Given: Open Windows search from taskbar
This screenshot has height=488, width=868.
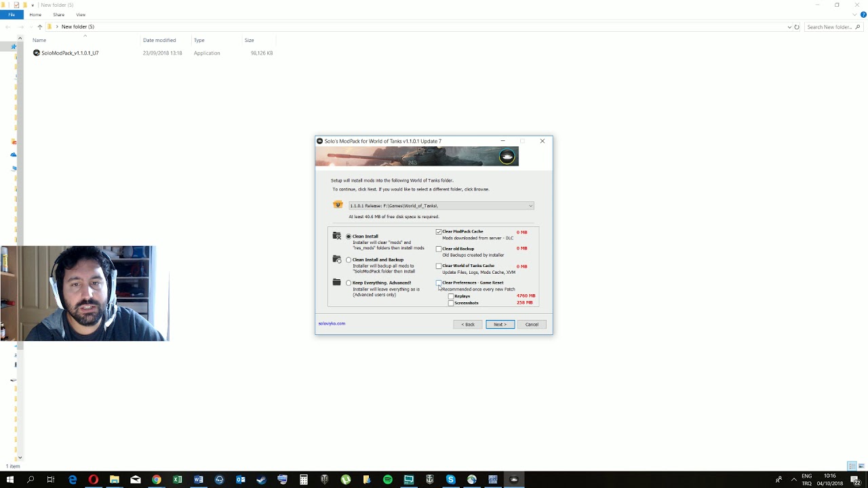Looking at the screenshot, I should click(x=31, y=480).
